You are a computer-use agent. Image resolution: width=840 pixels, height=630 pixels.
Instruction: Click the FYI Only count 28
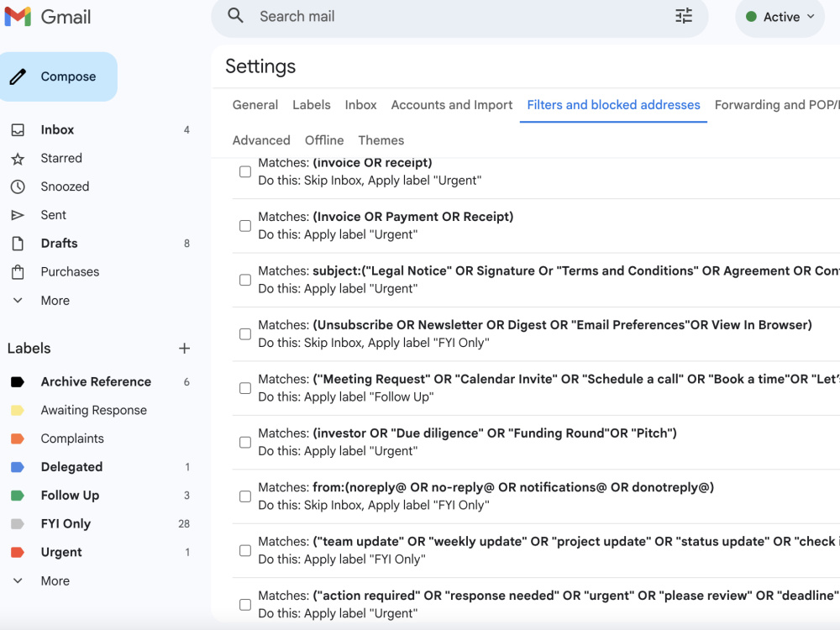[184, 524]
